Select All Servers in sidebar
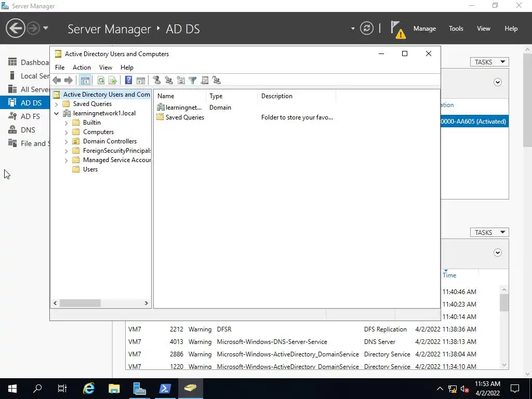 29,89
